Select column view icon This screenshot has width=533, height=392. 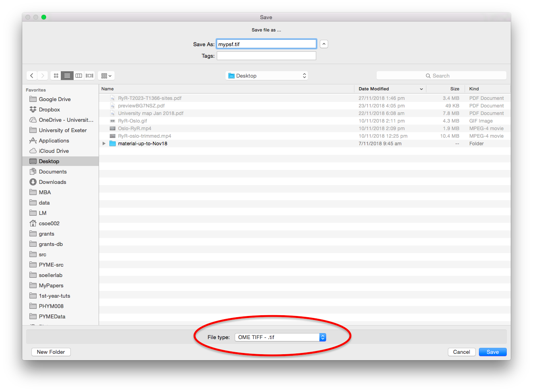[x=79, y=76]
